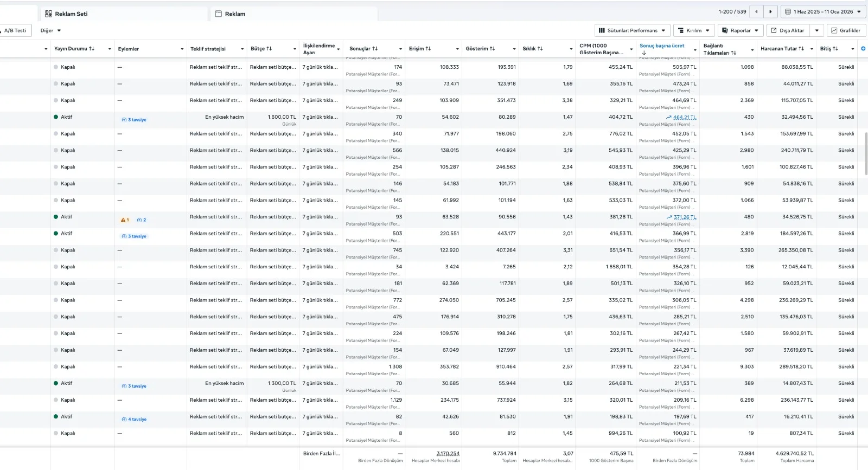This screenshot has width=868, height=470.
Task: Sort by Yayın Durumu using sort arrows
Action: click(92, 49)
